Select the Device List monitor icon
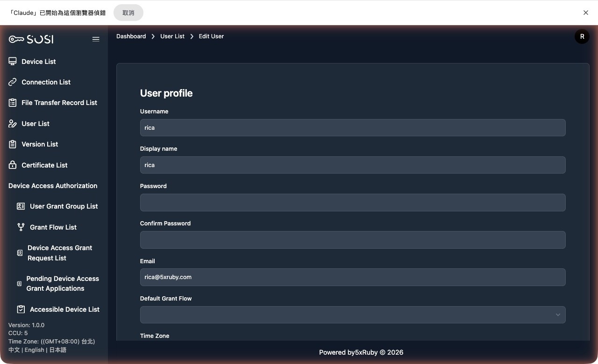598x364 pixels. (12, 61)
